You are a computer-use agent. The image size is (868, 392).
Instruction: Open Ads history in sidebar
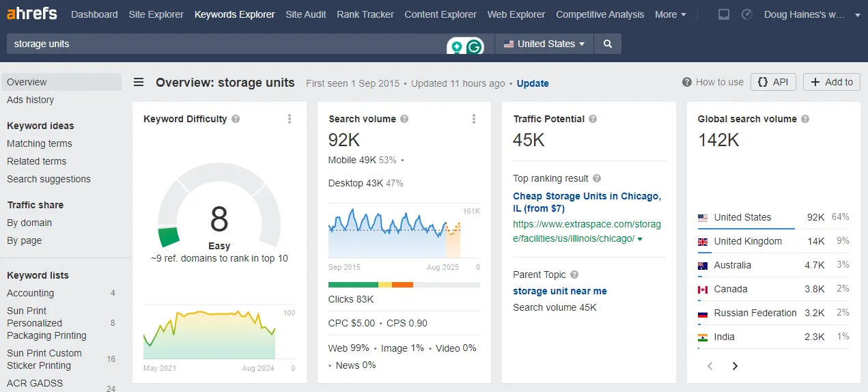tap(30, 100)
